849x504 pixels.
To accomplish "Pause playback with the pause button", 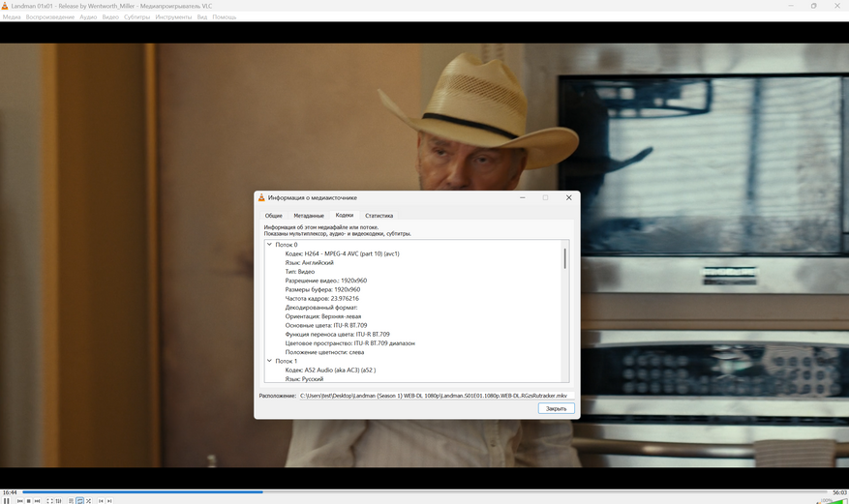I will coord(7,500).
